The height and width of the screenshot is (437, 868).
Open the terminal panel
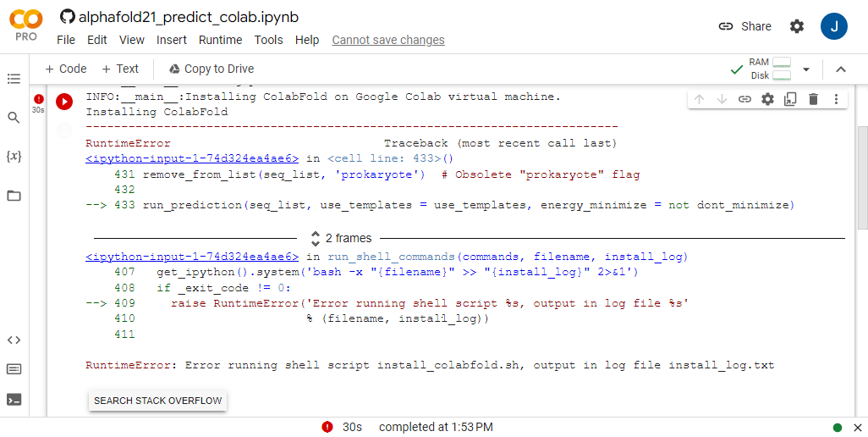(14, 400)
